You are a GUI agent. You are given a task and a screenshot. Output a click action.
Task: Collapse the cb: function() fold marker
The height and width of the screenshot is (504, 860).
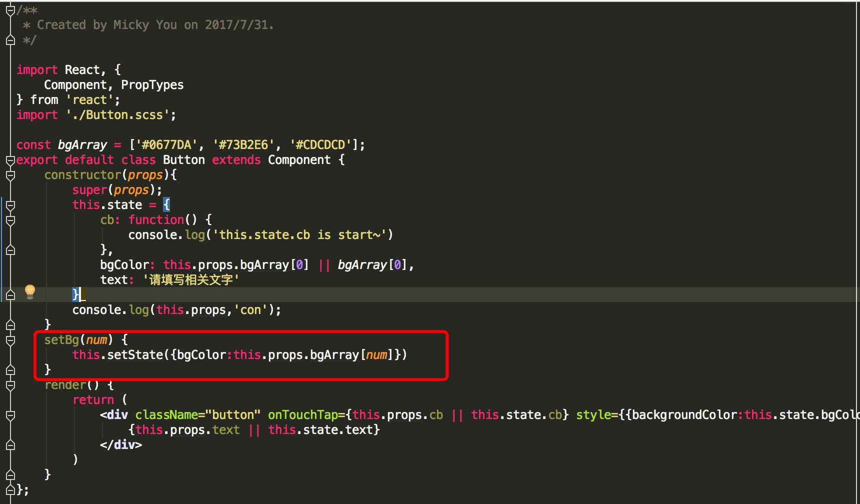coord(10,220)
